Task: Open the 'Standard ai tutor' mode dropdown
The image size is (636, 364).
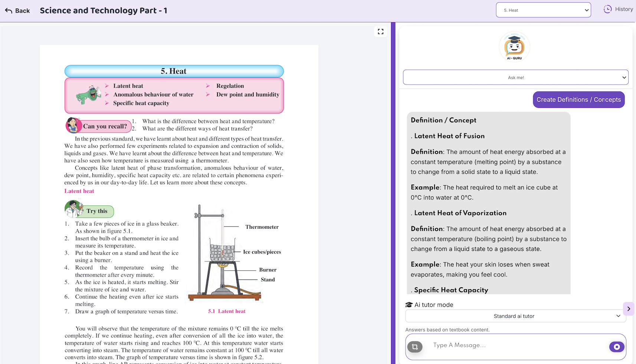Action: point(516,316)
